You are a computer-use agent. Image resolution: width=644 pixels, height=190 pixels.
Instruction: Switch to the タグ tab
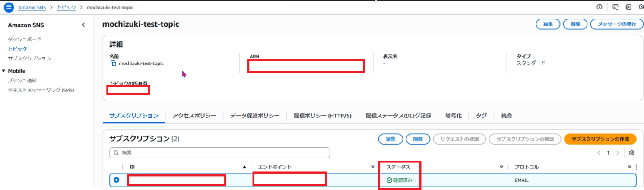(482, 116)
